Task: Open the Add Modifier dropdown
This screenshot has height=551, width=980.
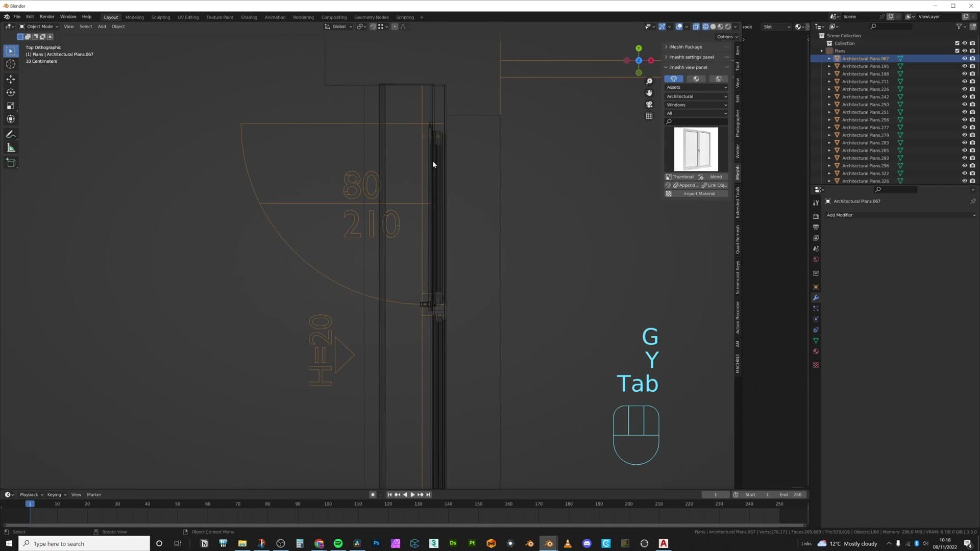Action: [x=900, y=215]
